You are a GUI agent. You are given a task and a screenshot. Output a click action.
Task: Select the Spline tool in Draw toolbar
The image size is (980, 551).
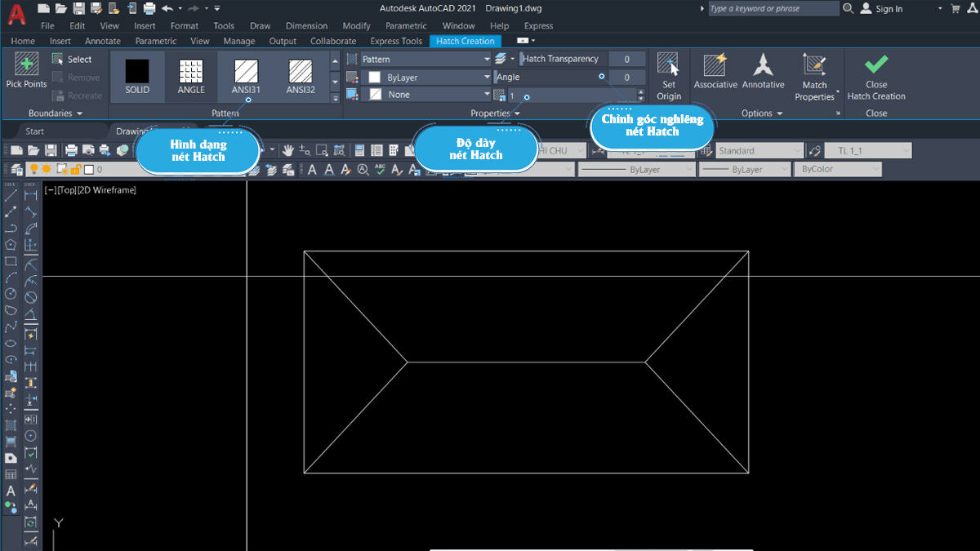11,327
